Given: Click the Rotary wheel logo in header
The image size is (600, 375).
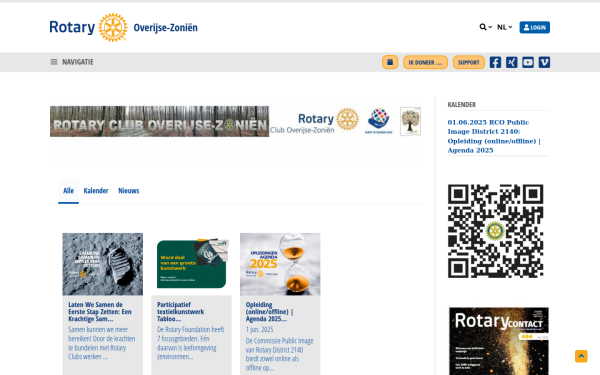Looking at the screenshot, I should (113, 27).
